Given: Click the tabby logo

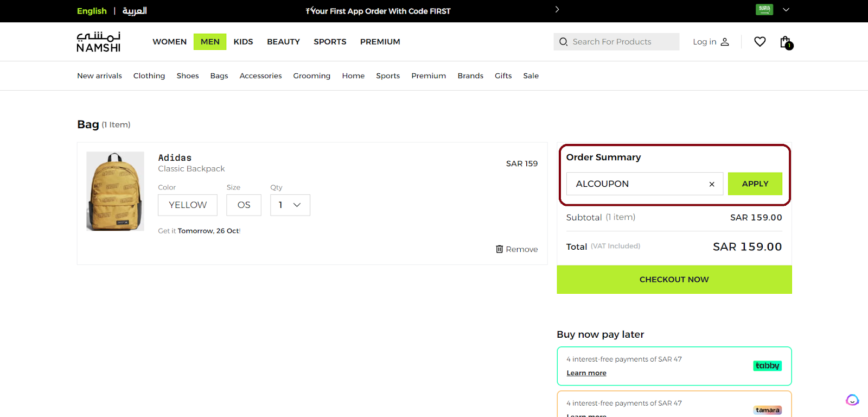Looking at the screenshot, I should 767,366.
